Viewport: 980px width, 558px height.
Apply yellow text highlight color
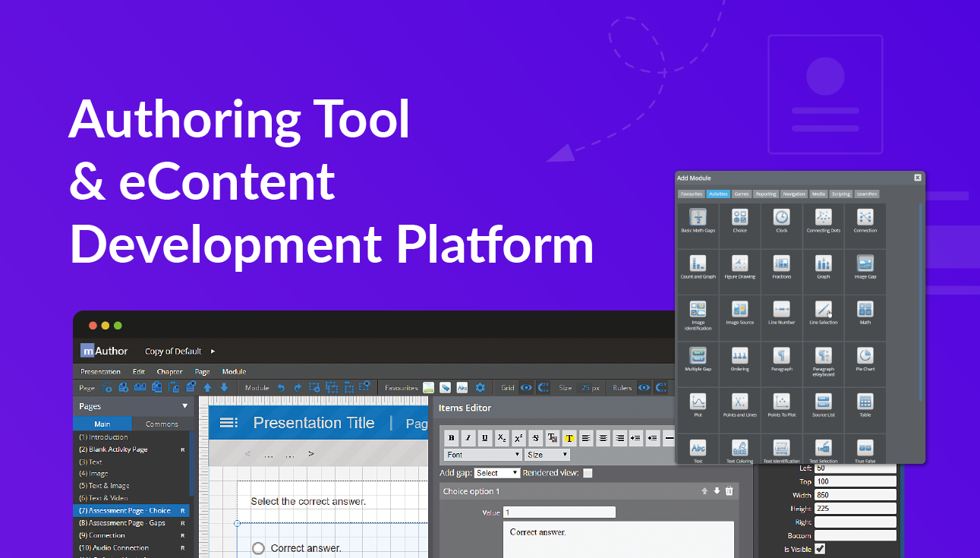pos(569,438)
